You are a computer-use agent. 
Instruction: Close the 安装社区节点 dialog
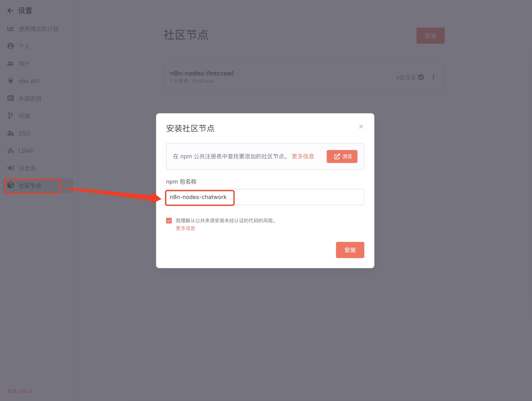[x=361, y=126]
